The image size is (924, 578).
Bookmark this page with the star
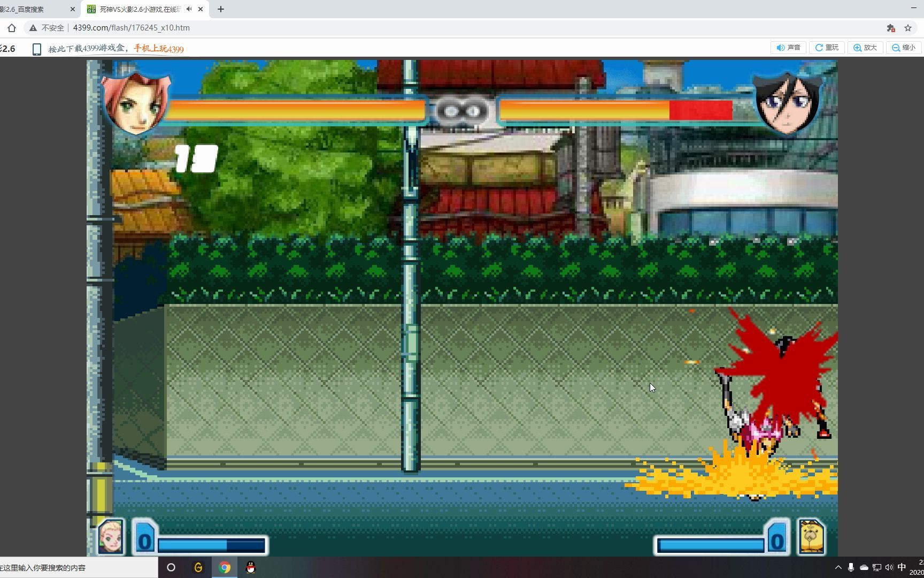coord(908,28)
